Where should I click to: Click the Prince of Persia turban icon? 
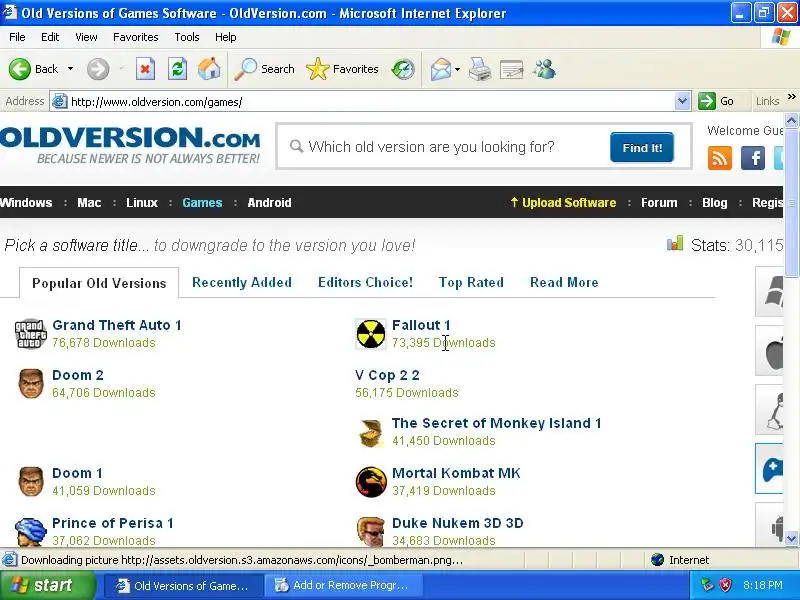(31, 532)
